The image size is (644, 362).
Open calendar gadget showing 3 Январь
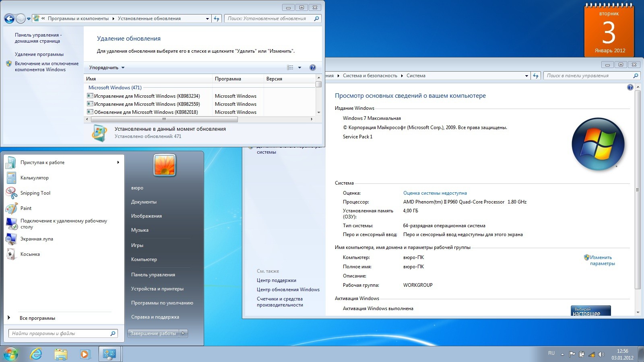609,30
